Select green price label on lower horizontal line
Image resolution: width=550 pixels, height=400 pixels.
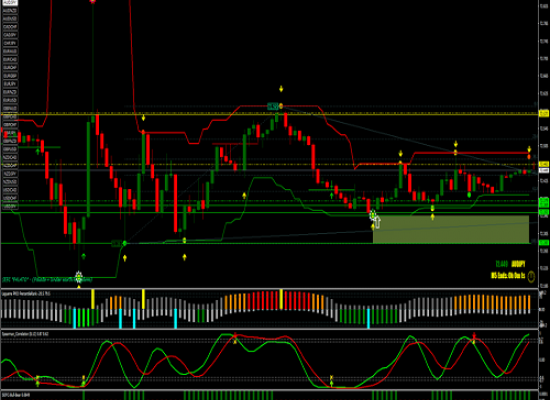[x=116, y=243]
